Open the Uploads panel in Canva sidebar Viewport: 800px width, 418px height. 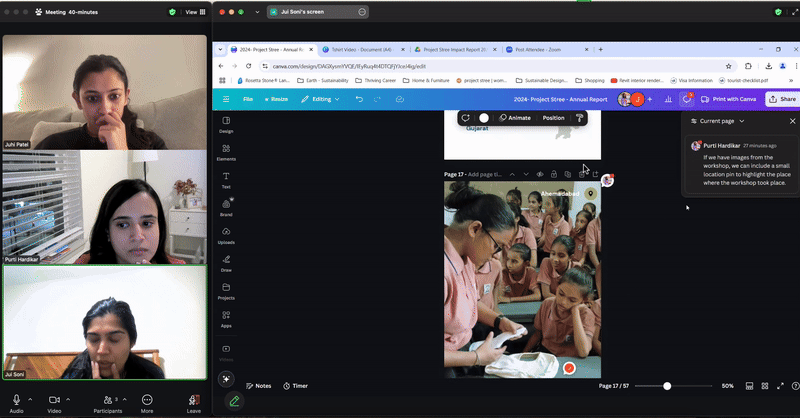coord(226,235)
